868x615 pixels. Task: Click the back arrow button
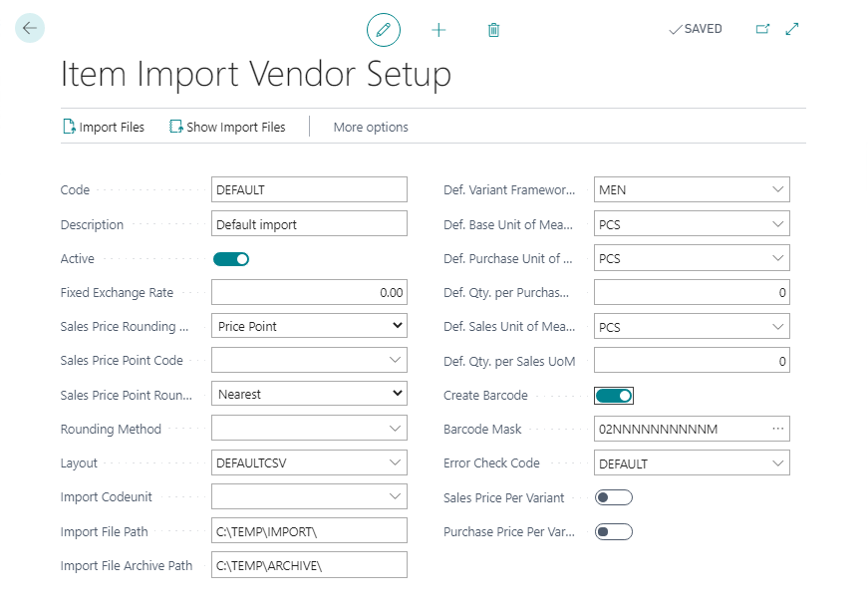pos(29,29)
